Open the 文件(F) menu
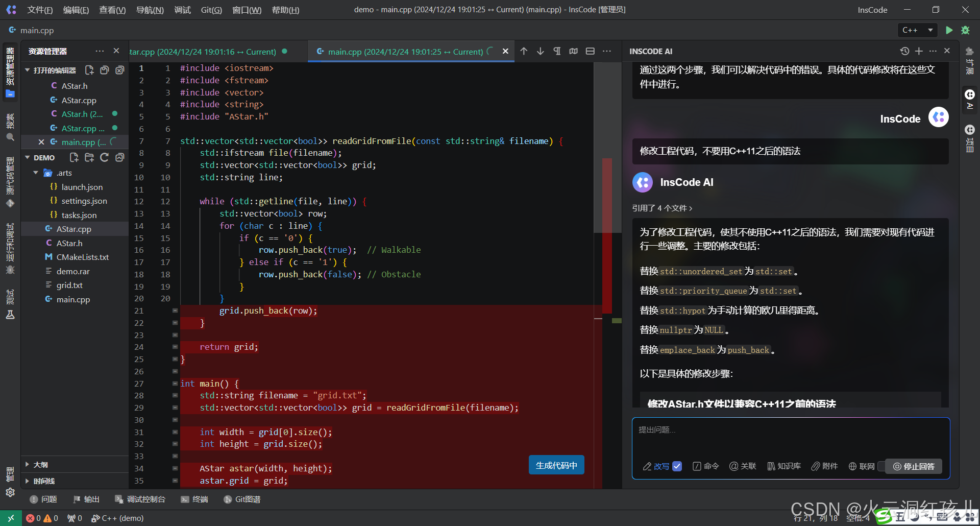Viewport: 980px width, 526px height. tap(40, 10)
